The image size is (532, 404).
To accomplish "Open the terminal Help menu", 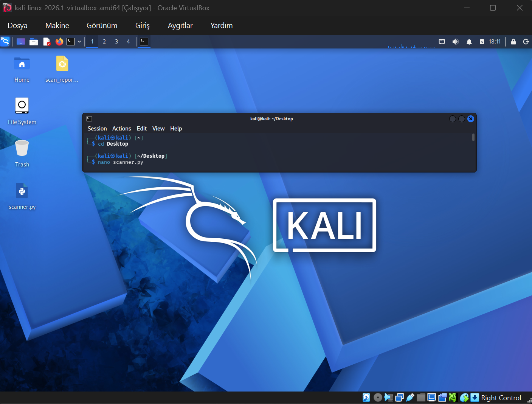I will [x=176, y=129].
